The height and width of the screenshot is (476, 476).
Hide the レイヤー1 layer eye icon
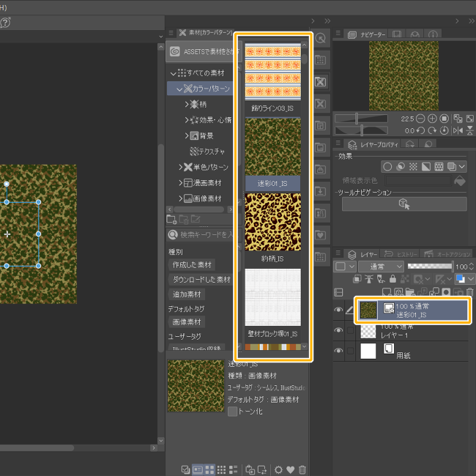tap(338, 330)
